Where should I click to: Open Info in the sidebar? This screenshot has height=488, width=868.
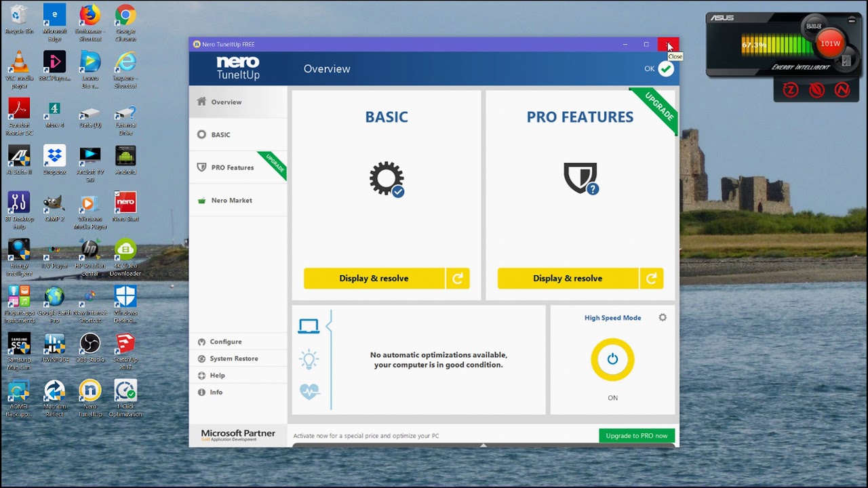tap(238, 392)
